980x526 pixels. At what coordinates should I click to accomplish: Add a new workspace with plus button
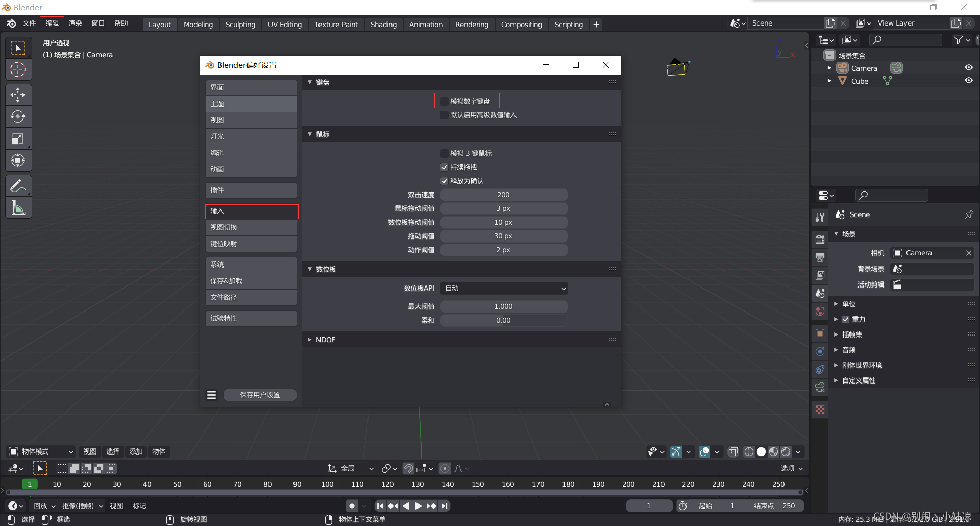coord(596,25)
